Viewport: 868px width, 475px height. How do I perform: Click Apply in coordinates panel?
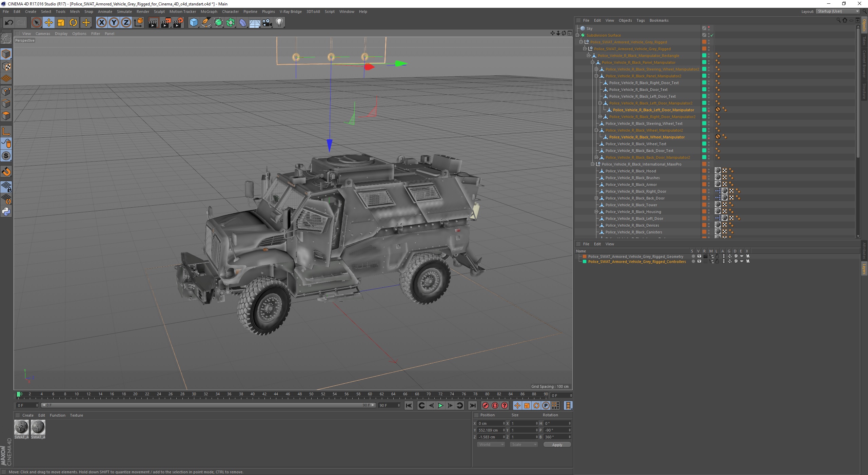(x=557, y=445)
